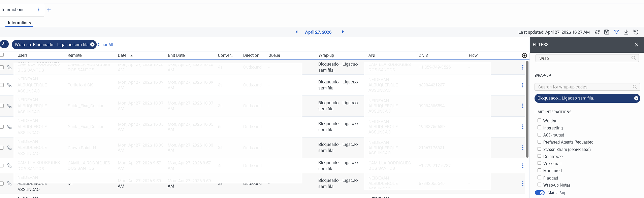Image resolution: width=644 pixels, height=198 pixels.
Task: Reset the view to defaults
Action: pos(636,32)
